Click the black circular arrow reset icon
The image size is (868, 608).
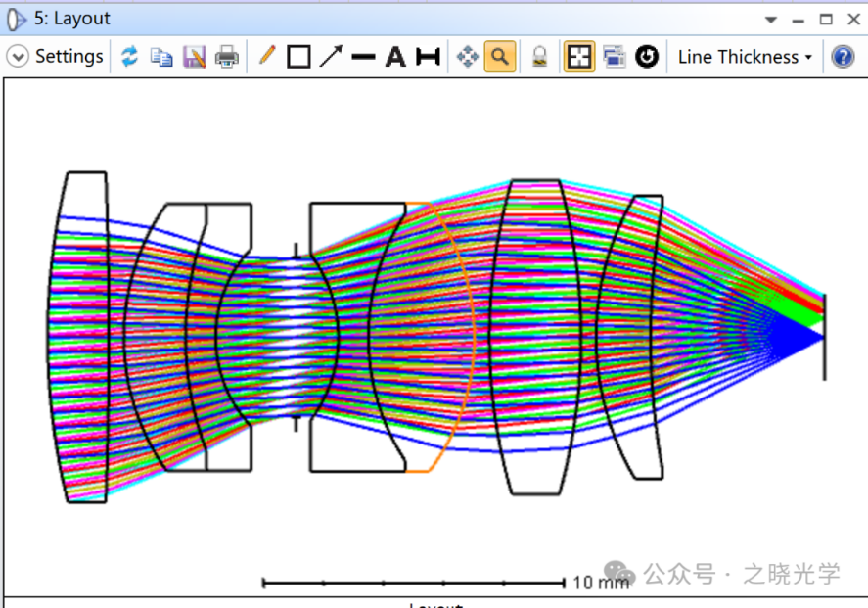click(646, 57)
